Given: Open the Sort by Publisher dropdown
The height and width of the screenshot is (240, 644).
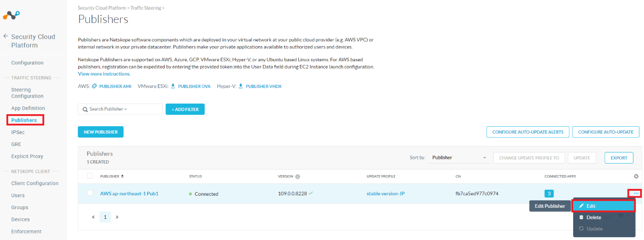Looking at the screenshot, I should coord(459,158).
